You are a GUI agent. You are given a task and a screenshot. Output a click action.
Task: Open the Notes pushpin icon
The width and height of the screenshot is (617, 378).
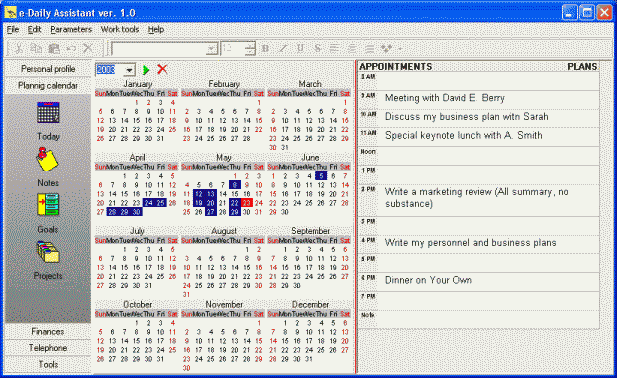(47, 159)
